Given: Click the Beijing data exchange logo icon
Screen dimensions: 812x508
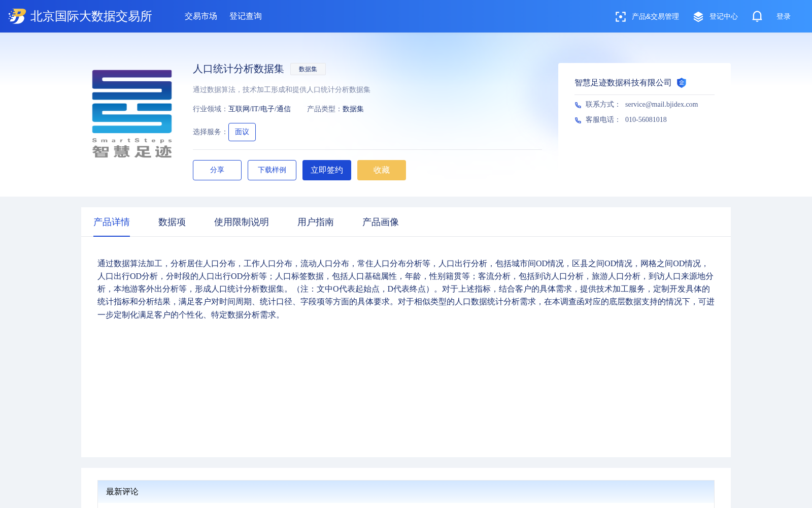Looking at the screenshot, I should coord(17,16).
